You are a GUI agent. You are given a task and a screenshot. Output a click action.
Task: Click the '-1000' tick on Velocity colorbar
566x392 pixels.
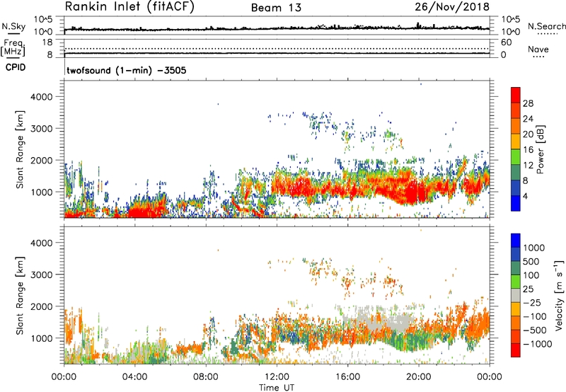537,344
